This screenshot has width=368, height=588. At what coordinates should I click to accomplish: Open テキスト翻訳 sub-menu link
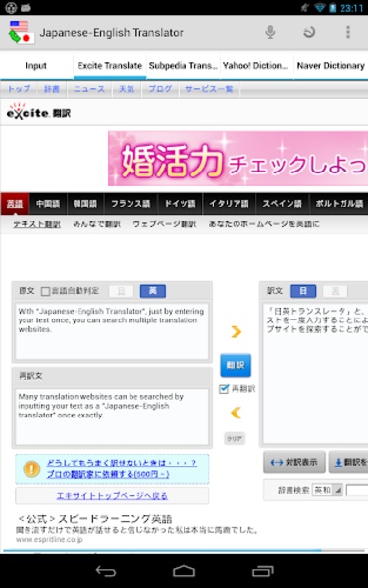[x=37, y=224]
